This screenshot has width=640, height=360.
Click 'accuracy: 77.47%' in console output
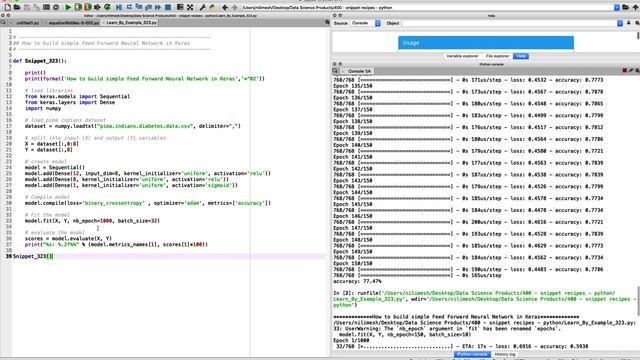click(357, 281)
